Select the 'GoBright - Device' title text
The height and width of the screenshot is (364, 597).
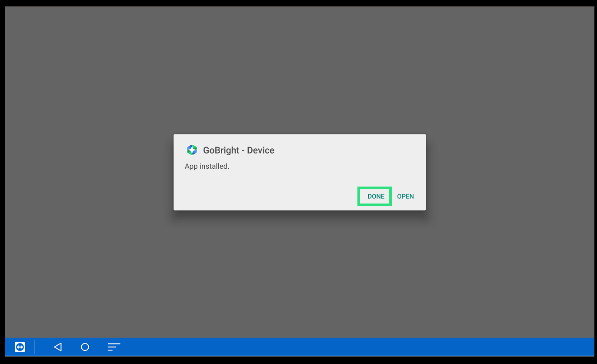(x=239, y=150)
